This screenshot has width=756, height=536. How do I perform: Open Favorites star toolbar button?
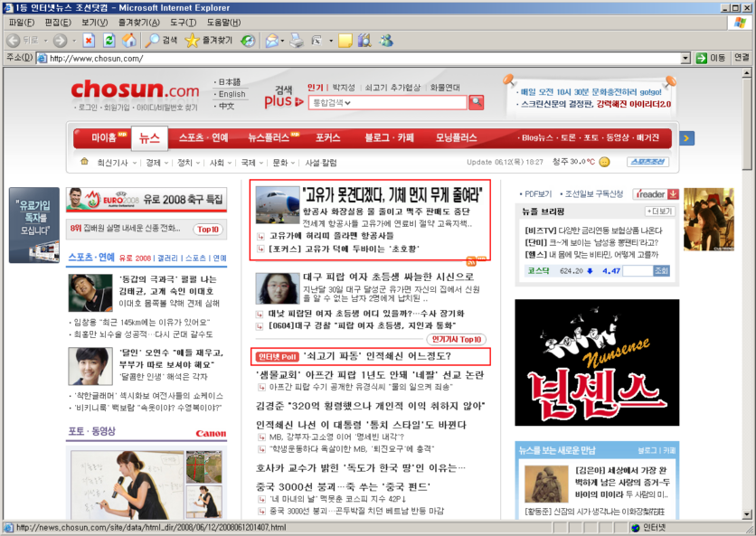(x=209, y=41)
